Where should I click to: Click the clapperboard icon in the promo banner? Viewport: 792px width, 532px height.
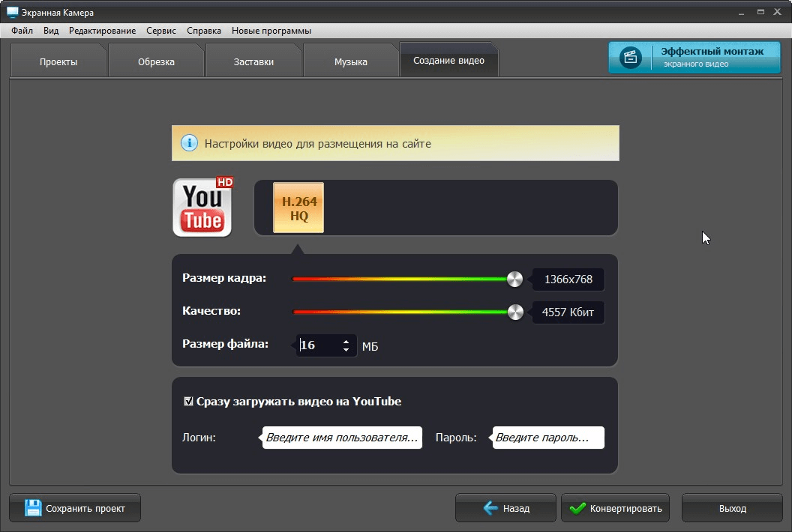(630, 58)
